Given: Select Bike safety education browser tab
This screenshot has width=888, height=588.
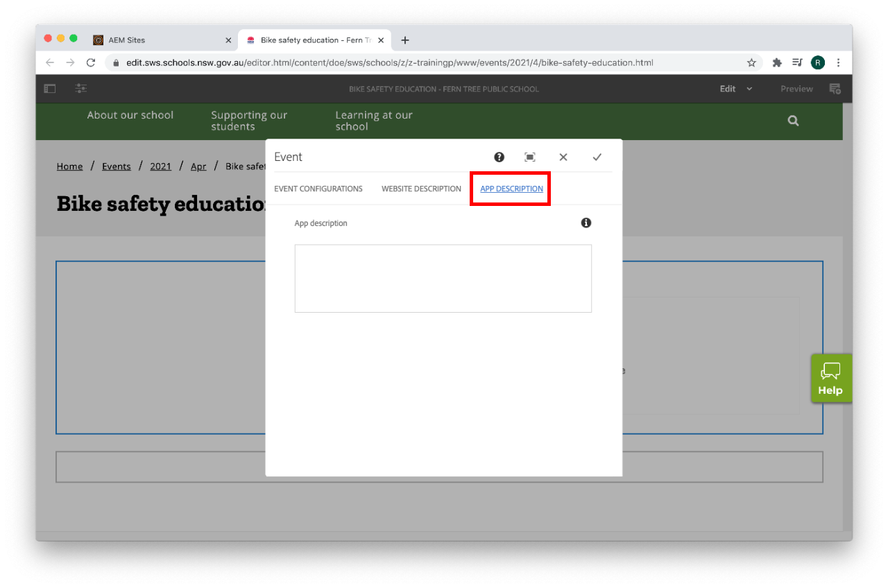Looking at the screenshot, I should coord(314,40).
